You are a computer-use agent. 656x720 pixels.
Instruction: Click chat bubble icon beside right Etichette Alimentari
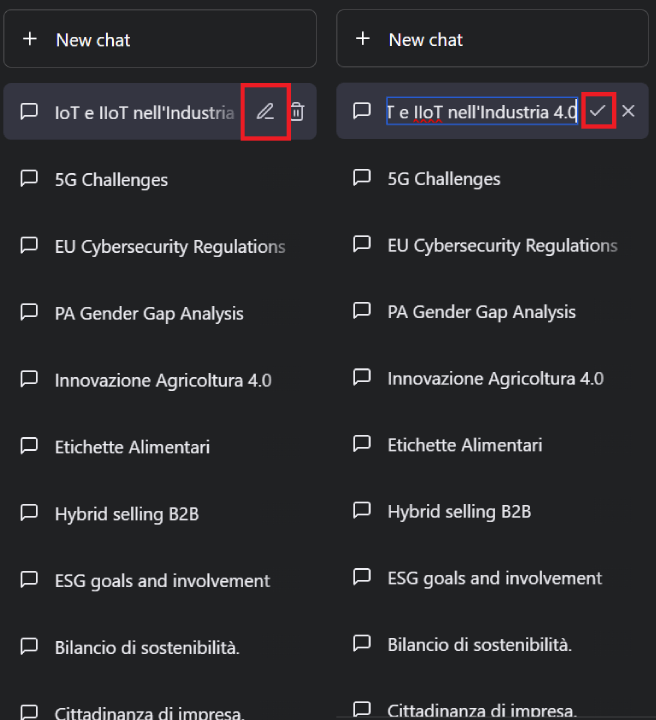click(x=363, y=445)
